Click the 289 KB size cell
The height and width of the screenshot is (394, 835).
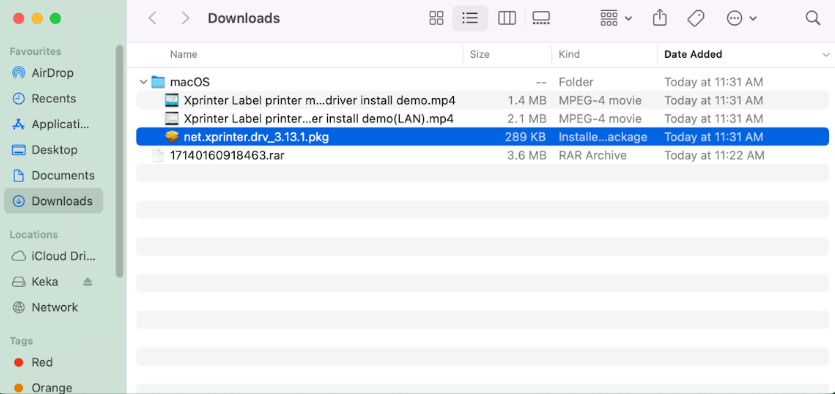tap(526, 137)
